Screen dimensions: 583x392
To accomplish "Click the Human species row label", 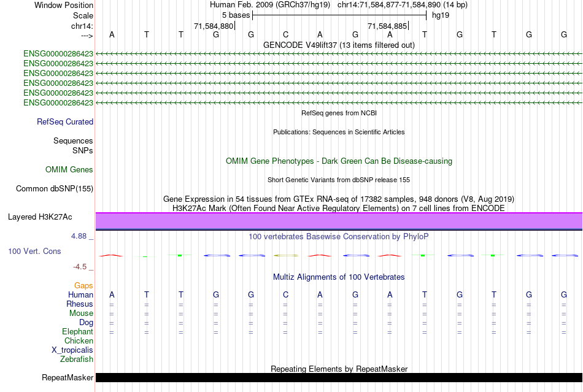I will (80, 294).
